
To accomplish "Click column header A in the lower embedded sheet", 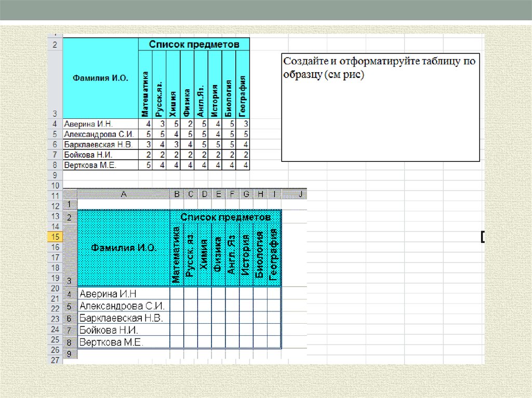I will pos(124,194).
